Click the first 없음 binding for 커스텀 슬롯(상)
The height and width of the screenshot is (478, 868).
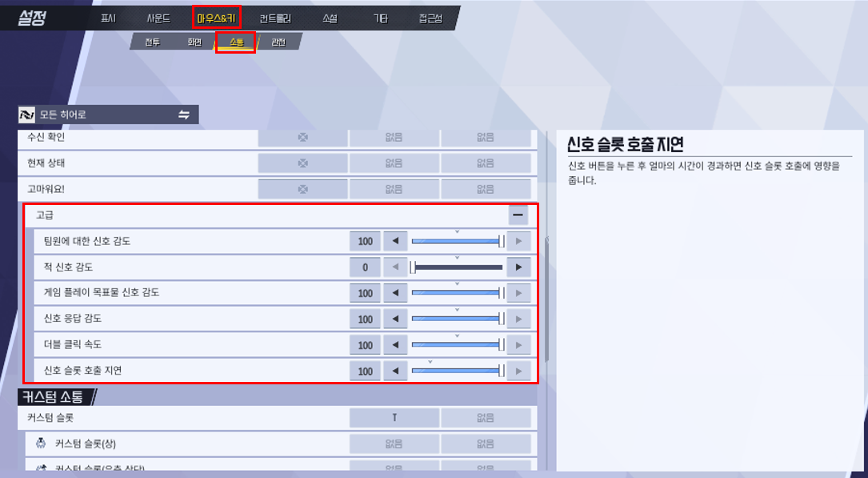coord(394,444)
